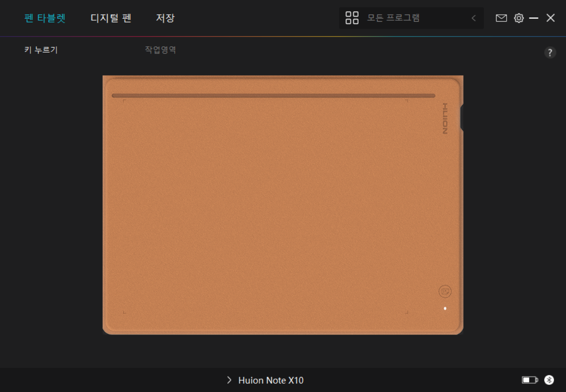Open settings via the gear icon
Viewport: 566px width, 392px height.
(x=519, y=18)
